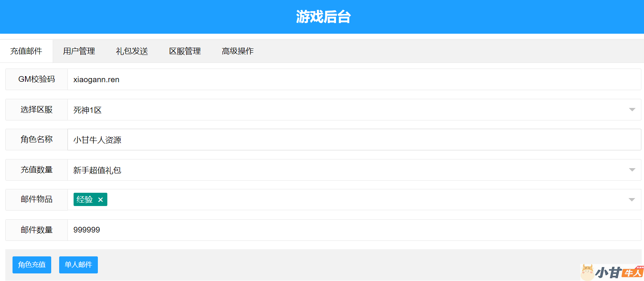The height and width of the screenshot is (281, 644).
Task: Focus the 邮件数量 field showing 999999
Action: [x=353, y=230]
